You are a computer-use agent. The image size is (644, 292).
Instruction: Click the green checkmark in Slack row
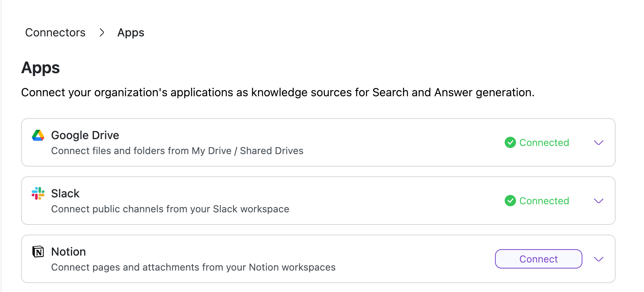pyautogui.click(x=510, y=201)
